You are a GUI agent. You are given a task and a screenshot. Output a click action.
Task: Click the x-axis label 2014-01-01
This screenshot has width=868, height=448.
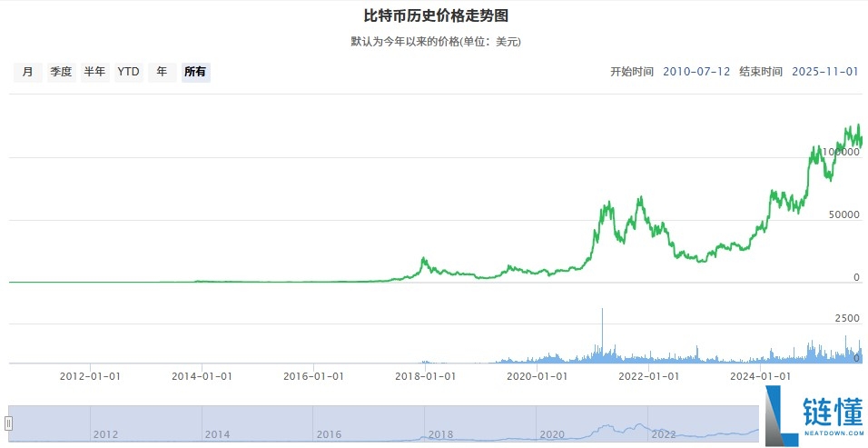coord(202,376)
